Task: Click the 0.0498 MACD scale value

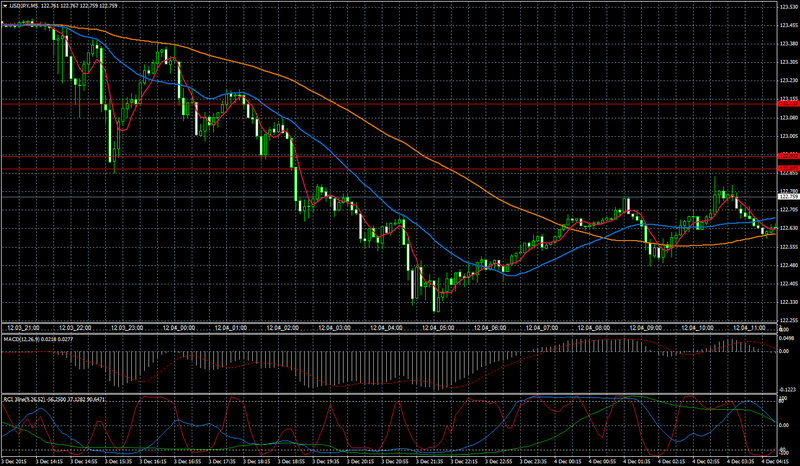Action: coord(788,338)
